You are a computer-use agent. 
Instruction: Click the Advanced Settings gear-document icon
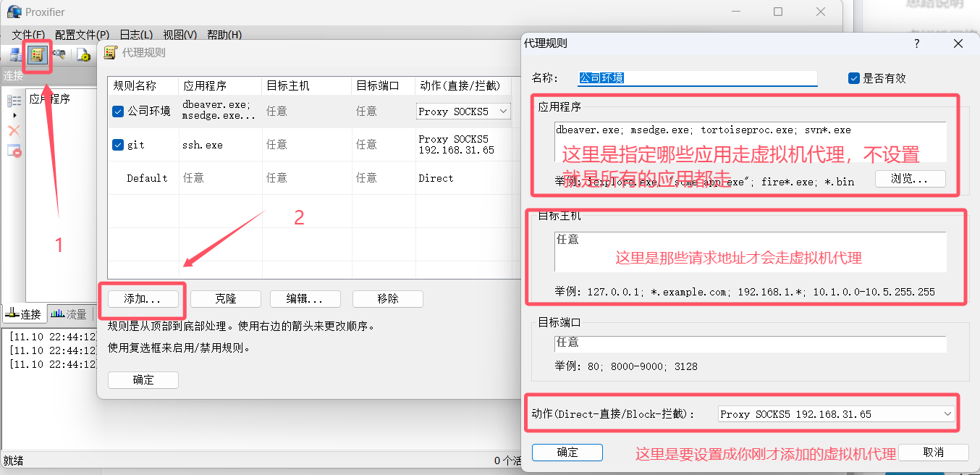(84, 54)
